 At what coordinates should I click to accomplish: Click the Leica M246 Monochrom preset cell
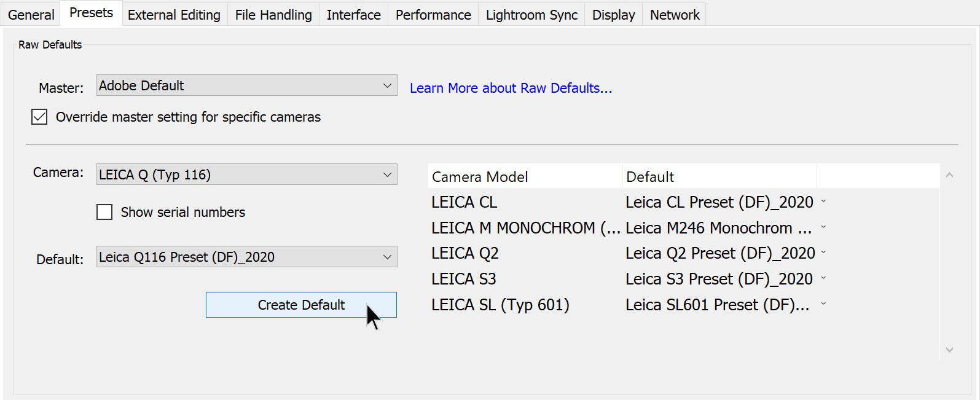click(718, 228)
